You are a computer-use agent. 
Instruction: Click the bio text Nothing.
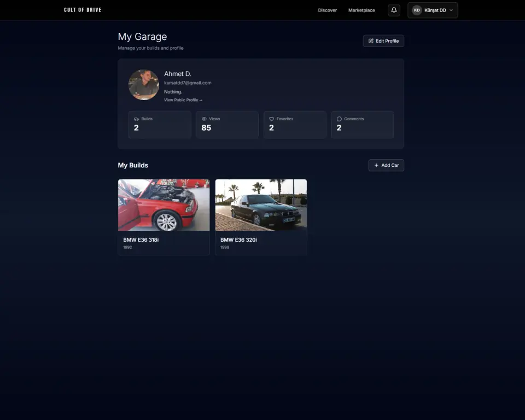pos(173,91)
